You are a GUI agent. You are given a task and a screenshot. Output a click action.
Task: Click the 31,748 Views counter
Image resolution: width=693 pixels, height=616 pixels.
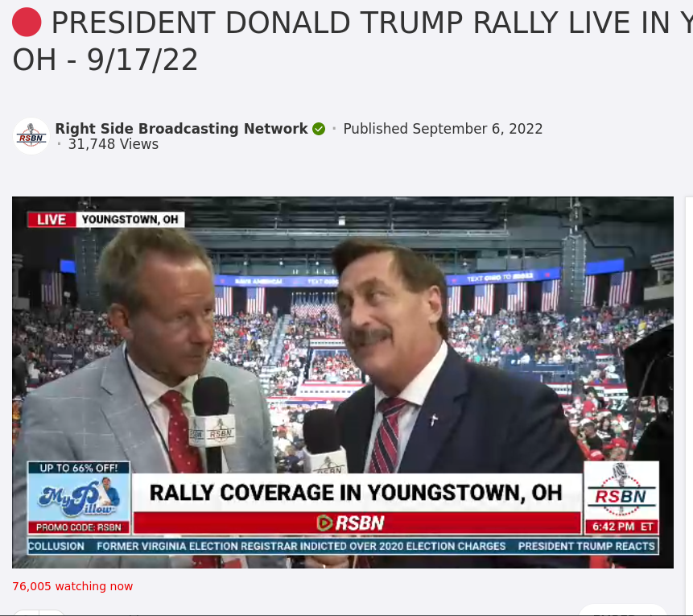(x=113, y=144)
